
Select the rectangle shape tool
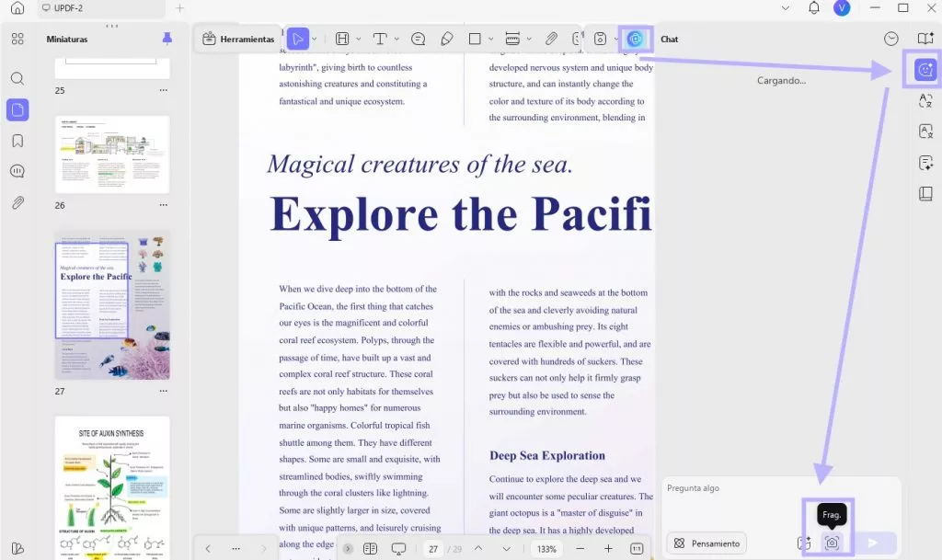pos(475,39)
